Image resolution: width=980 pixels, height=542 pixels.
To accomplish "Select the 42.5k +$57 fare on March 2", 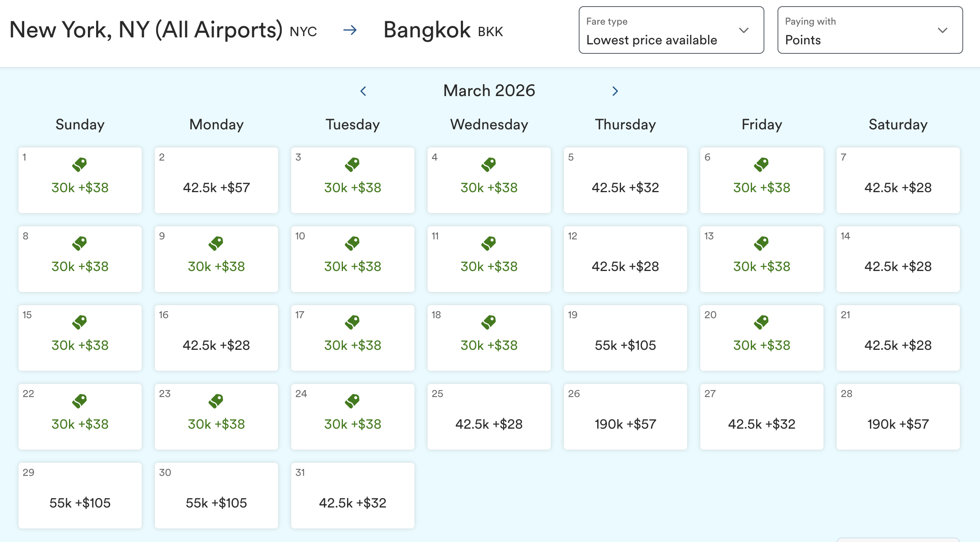I will [216, 180].
